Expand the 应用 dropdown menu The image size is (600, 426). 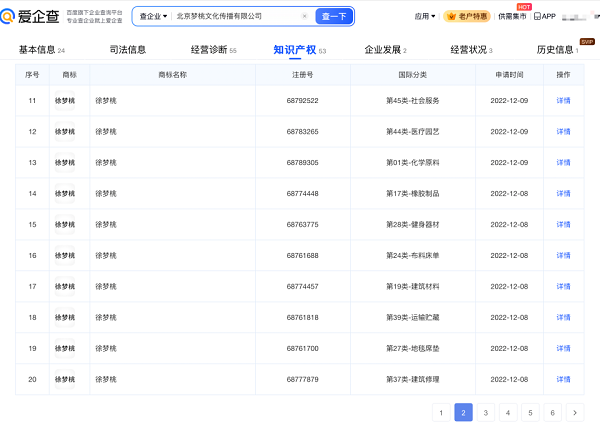coord(424,16)
